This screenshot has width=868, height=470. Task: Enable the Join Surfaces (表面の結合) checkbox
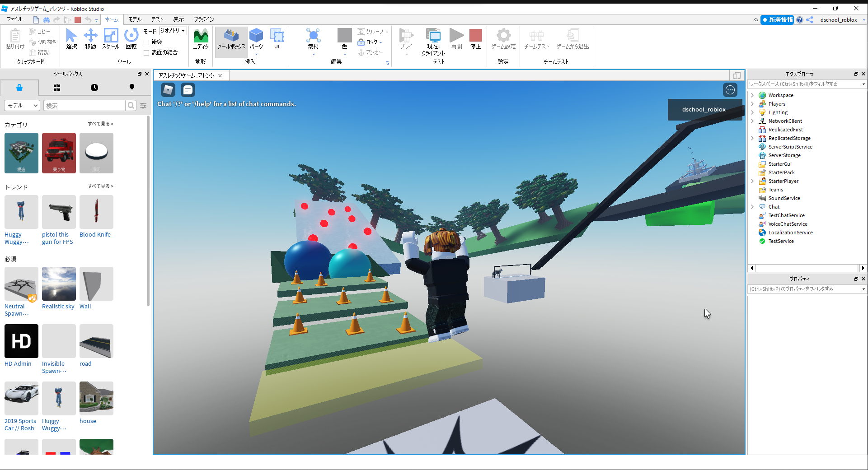coord(147,53)
